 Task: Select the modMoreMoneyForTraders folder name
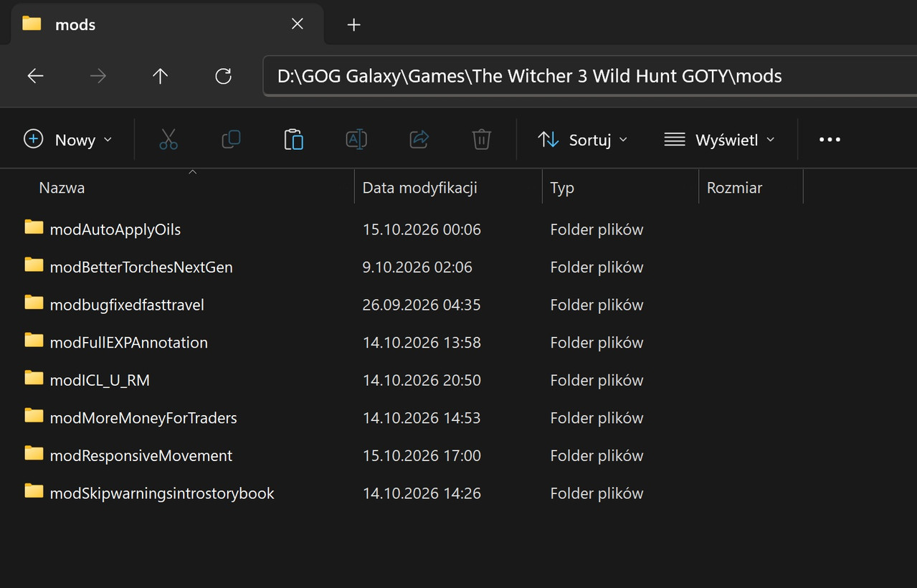tap(143, 418)
